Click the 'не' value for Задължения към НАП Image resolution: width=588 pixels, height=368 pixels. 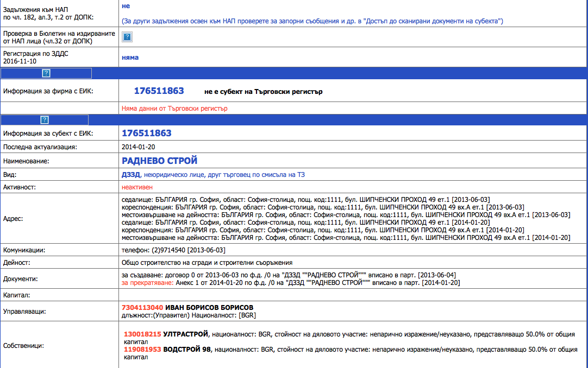point(126,6)
